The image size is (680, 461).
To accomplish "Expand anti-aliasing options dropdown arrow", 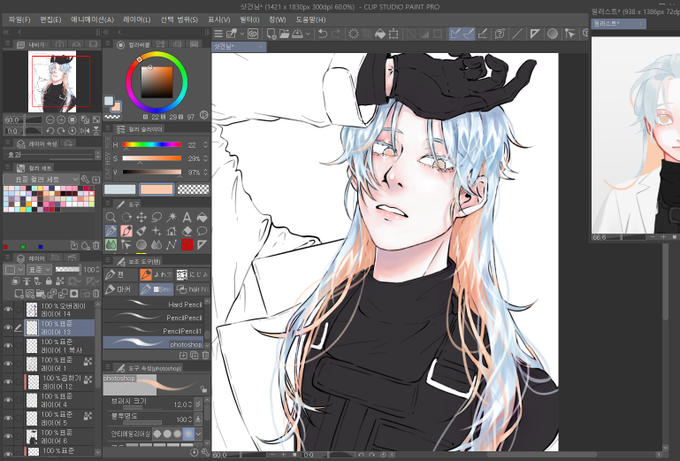I will (x=199, y=433).
